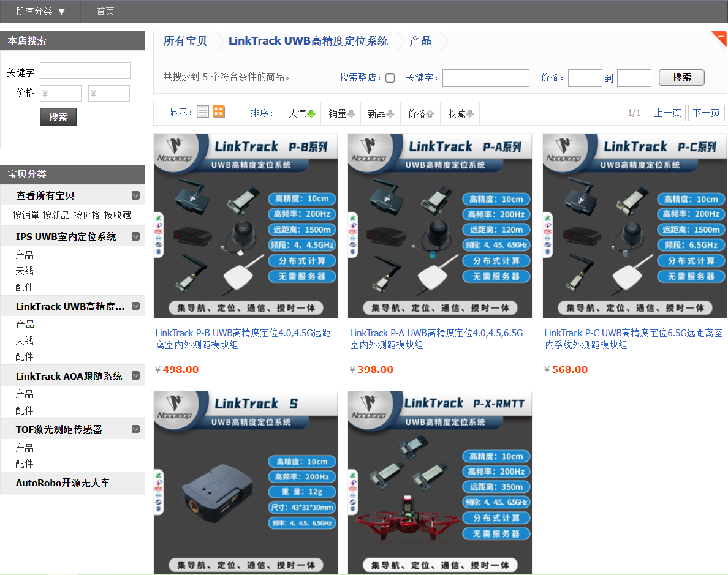Image resolution: width=728 pixels, height=575 pixels.
Task: Collapse TOF激光测距传感器 category arrow
Action: click(135, 429)
